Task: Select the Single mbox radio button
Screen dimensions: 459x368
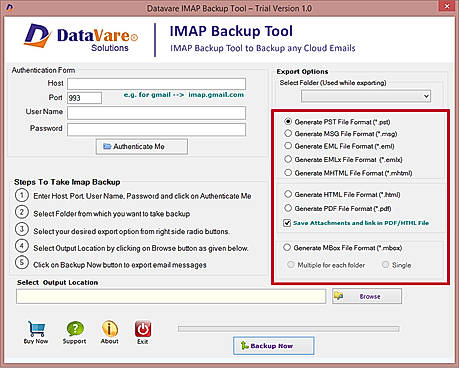Action: [385, 265]
